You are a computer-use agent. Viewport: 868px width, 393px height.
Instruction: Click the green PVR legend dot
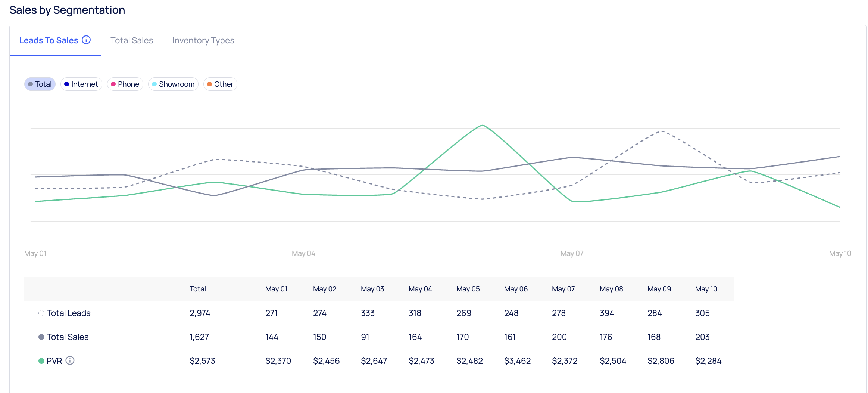tap(41, 361)
